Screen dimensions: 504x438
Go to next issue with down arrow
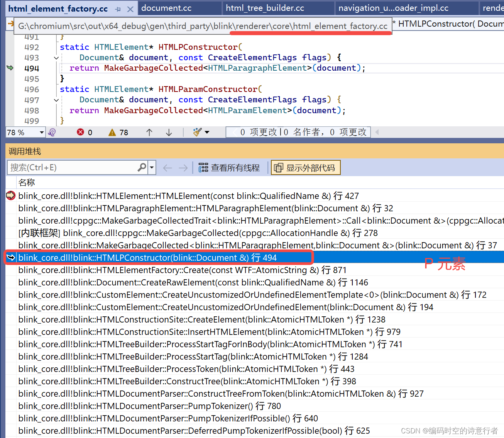tap(169, 132)
